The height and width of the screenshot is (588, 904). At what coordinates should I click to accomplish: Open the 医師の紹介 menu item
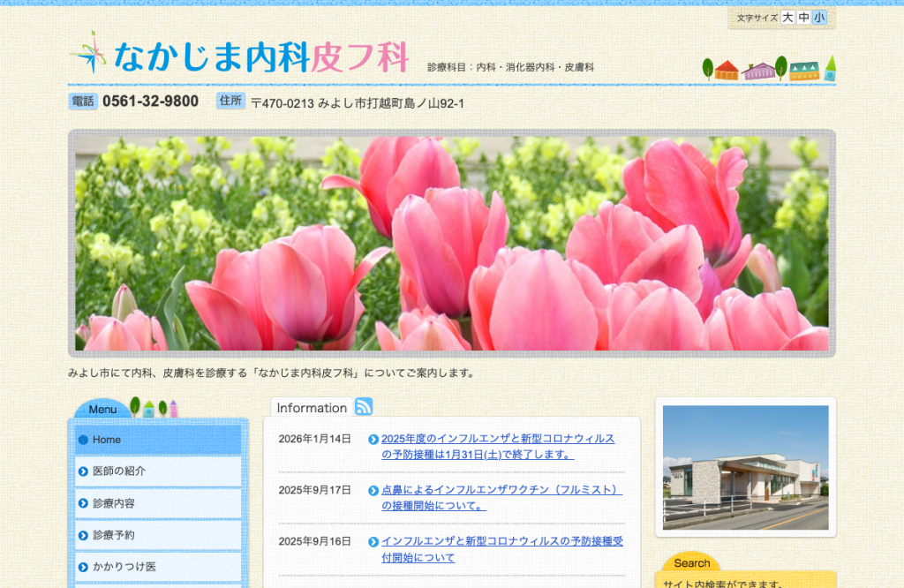tap(158, 471)
